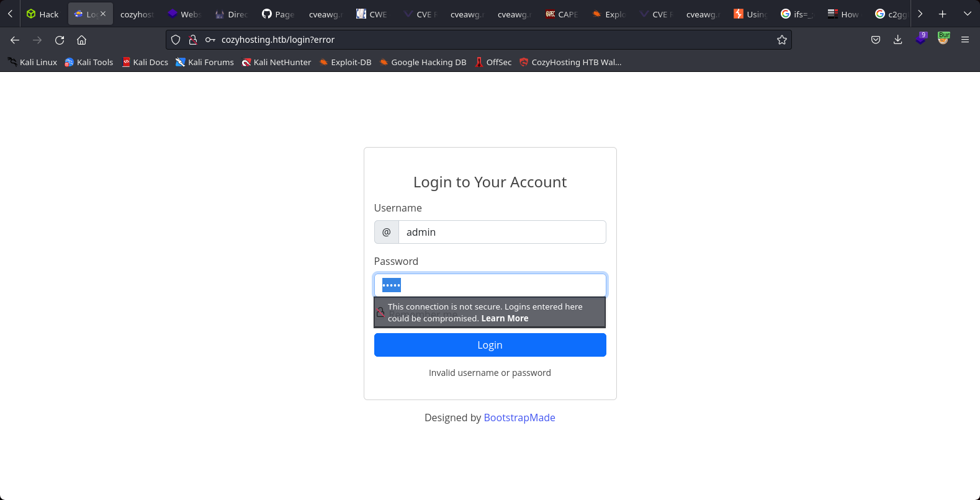Click the blue Login button

490,345
